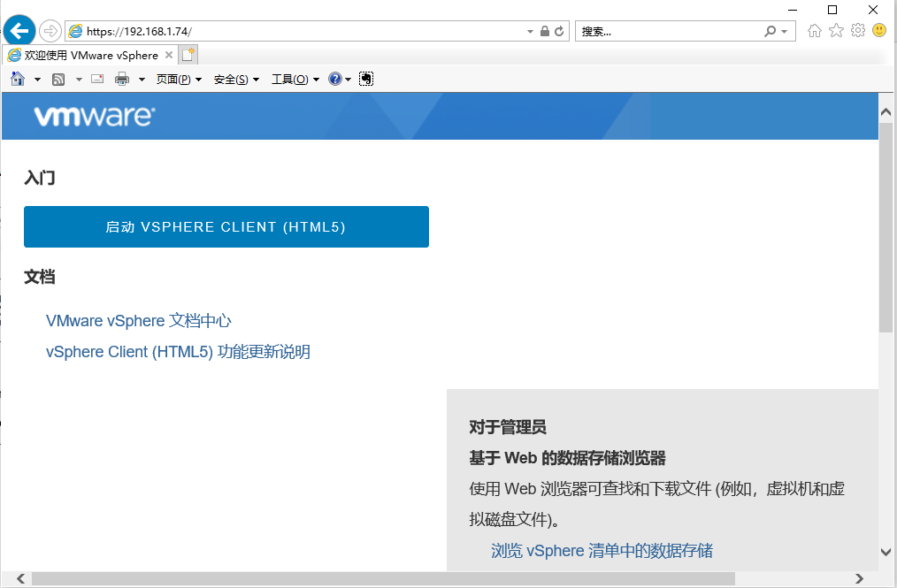
Task: Expand the Home button dropdown arrow
Action: pos(37,80)
